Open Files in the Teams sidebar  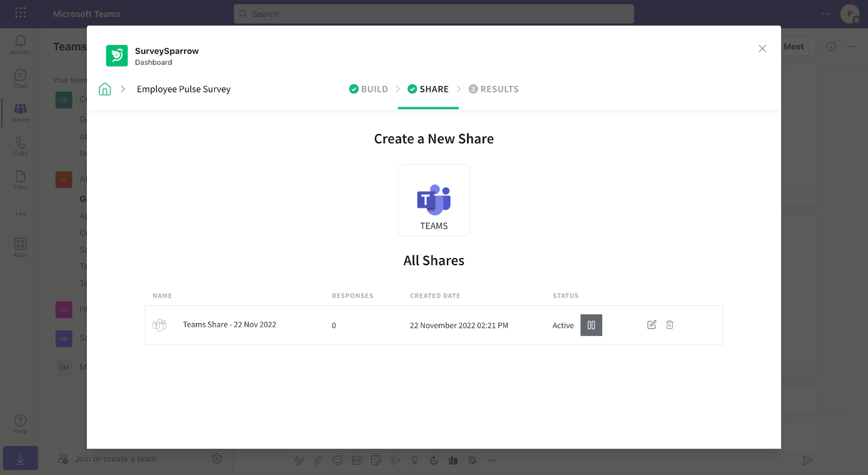(21, 180)
